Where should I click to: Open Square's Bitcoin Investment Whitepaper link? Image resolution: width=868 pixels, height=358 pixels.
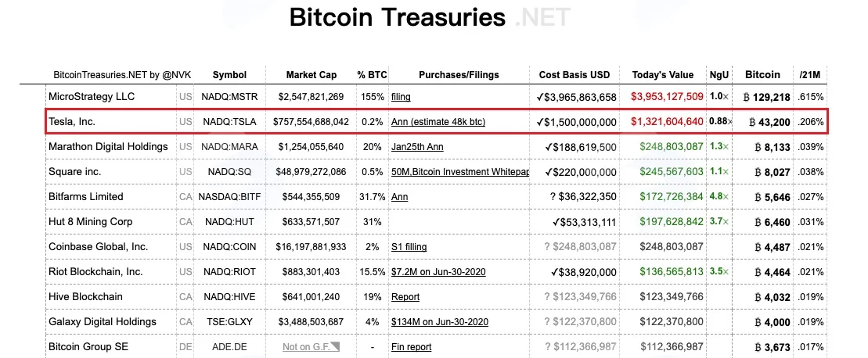tap(460, 172)
